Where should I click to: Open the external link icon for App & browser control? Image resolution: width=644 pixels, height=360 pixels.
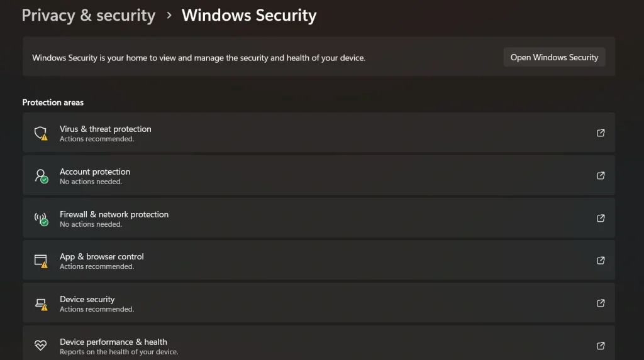pos(601,260)
